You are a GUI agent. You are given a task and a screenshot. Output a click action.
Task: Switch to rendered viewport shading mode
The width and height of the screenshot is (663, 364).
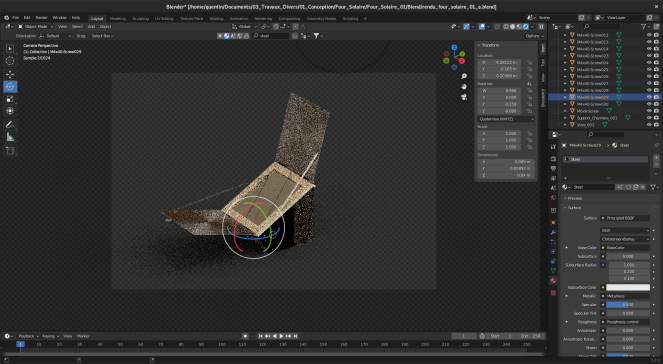point(526,27)
